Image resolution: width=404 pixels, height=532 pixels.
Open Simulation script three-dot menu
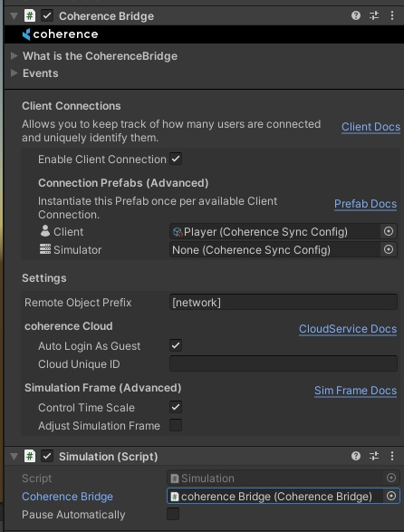(392, 456)
